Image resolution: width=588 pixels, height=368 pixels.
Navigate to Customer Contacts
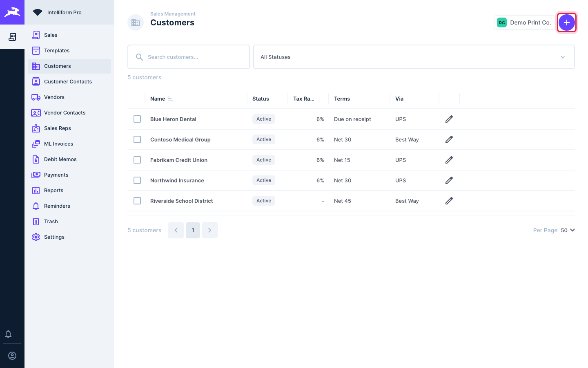click(x=69, y=82)
